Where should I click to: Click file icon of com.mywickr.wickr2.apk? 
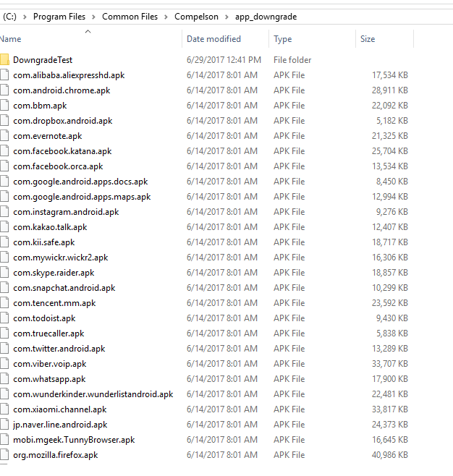4,257
